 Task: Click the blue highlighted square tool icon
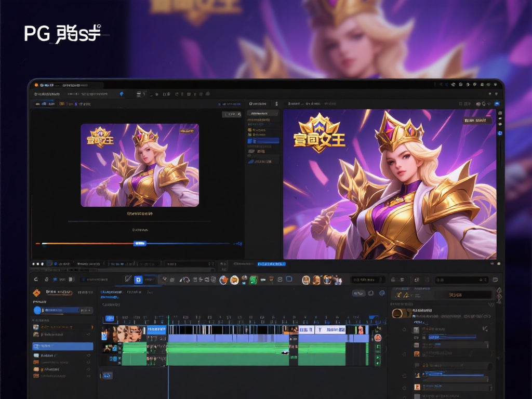pos(139,280)
